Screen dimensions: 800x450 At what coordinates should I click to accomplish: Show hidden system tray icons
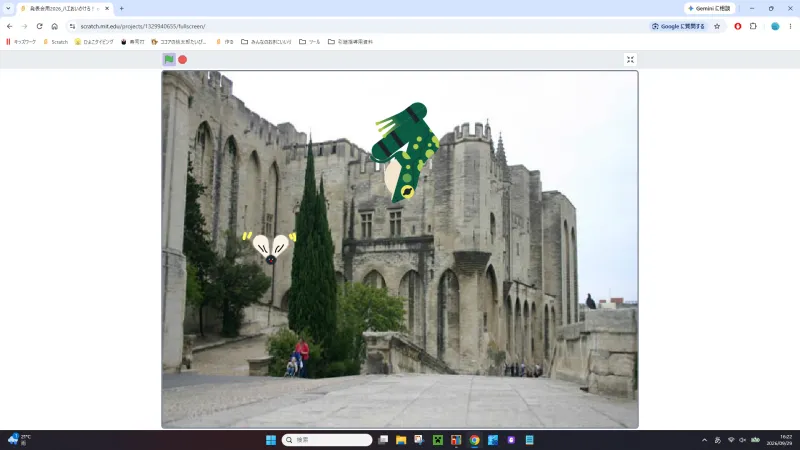705,440
